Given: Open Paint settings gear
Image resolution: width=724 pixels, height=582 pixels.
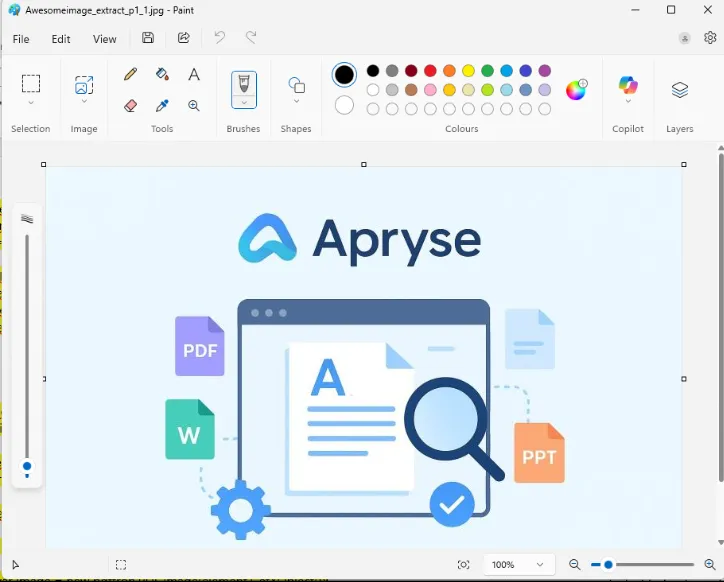Looking at the screenshot, I should (710, 38).
